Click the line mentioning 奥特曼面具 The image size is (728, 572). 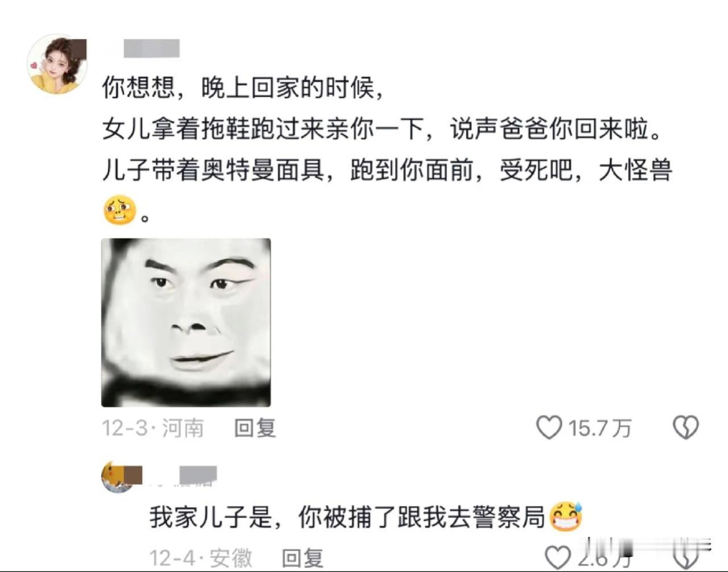click(x=387, y=170)
